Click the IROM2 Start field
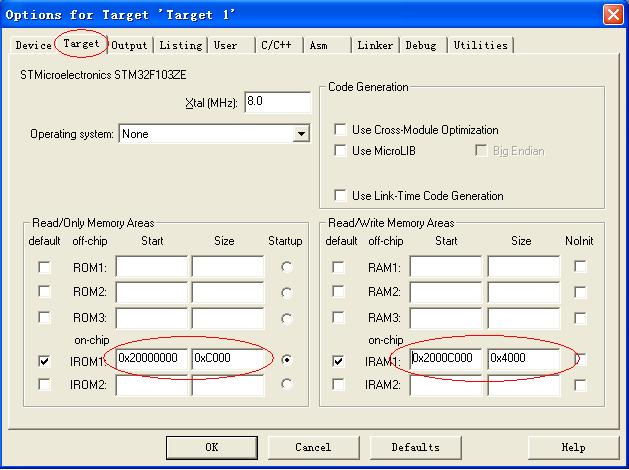 (152, 385)
